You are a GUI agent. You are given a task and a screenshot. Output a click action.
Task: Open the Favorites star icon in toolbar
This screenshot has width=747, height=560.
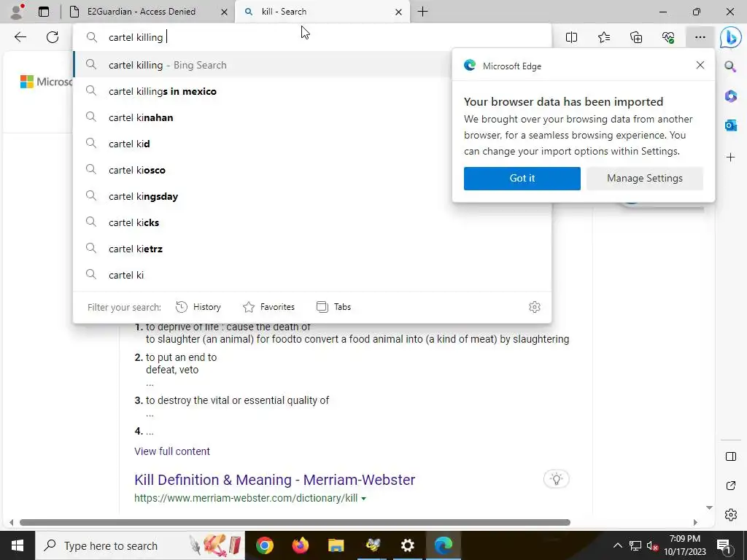pos(603,37)
